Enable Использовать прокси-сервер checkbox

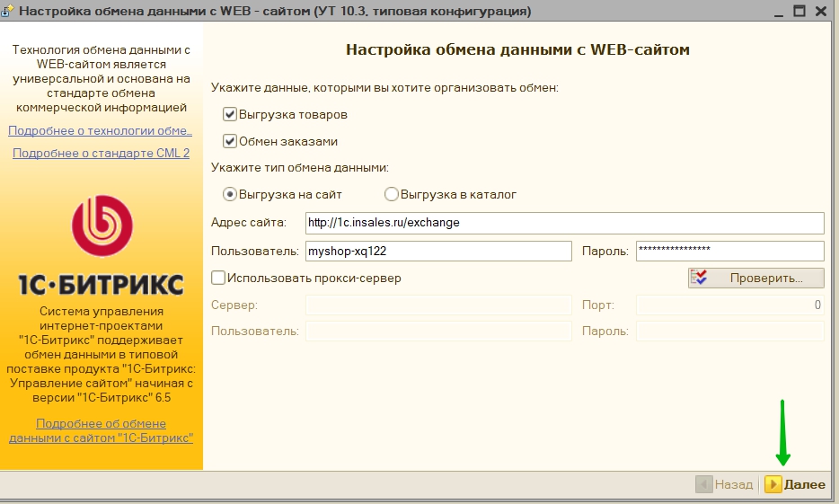point(218,278)
